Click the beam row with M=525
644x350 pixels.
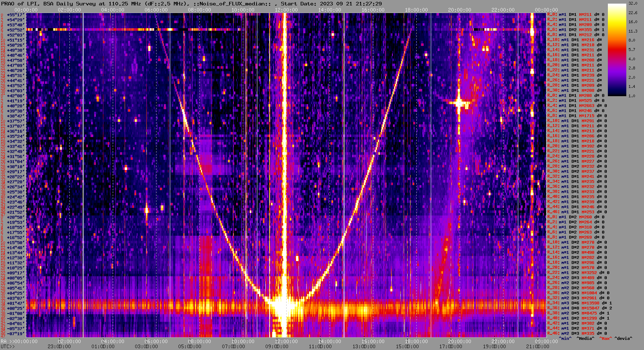(576, 101)
